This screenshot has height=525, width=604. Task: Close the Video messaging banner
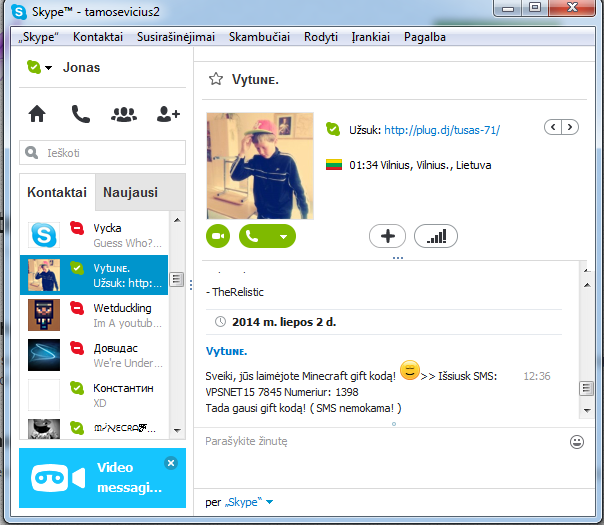pyautogui.click(x=171, y=463)
